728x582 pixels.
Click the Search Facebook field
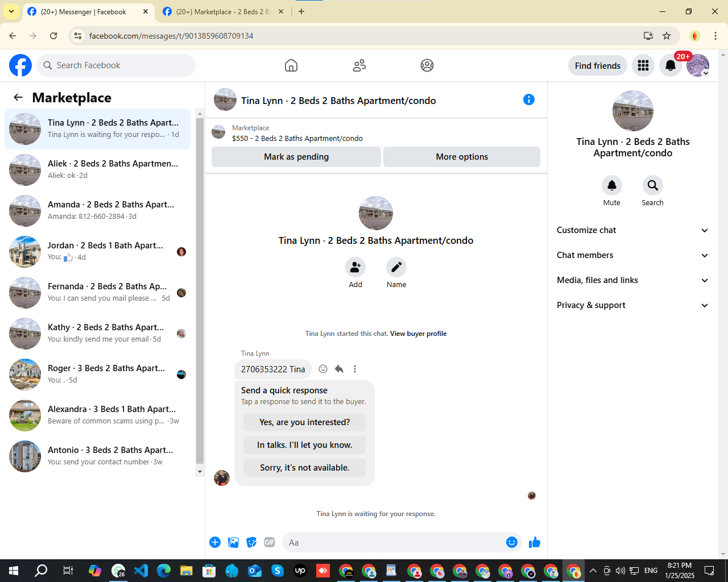tap(116, 65)
